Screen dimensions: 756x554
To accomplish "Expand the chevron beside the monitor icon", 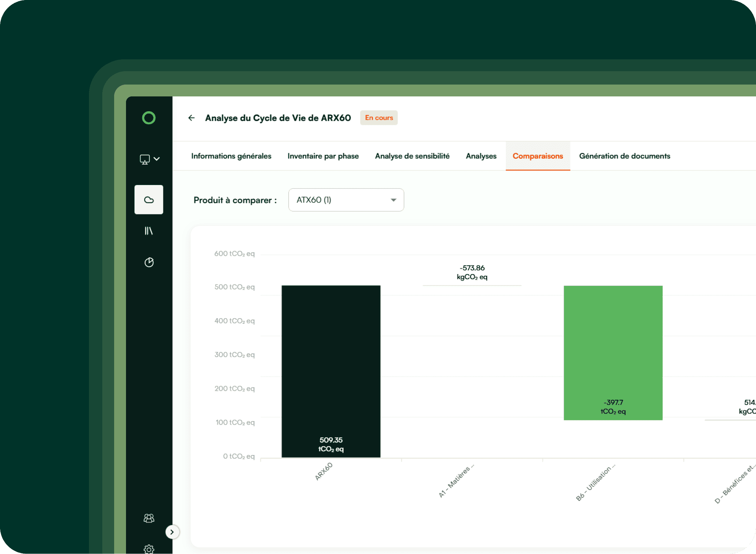I will point(157,158).
